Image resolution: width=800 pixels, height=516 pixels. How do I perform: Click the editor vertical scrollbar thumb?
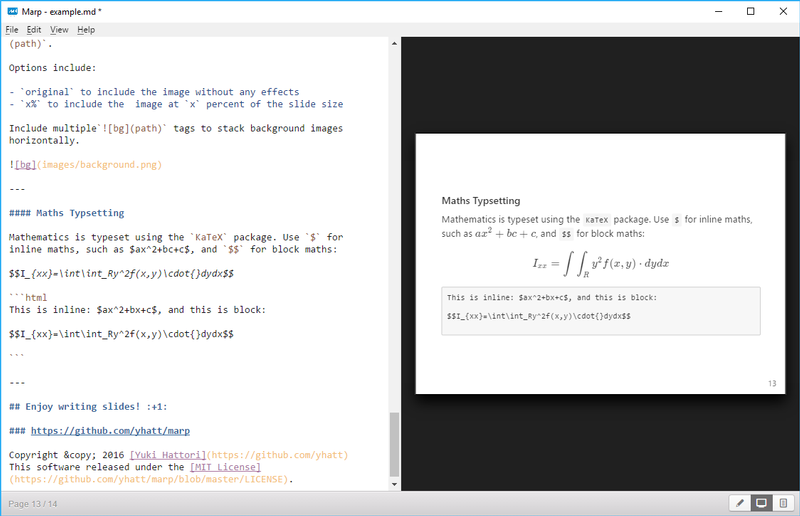click(394, 444)
